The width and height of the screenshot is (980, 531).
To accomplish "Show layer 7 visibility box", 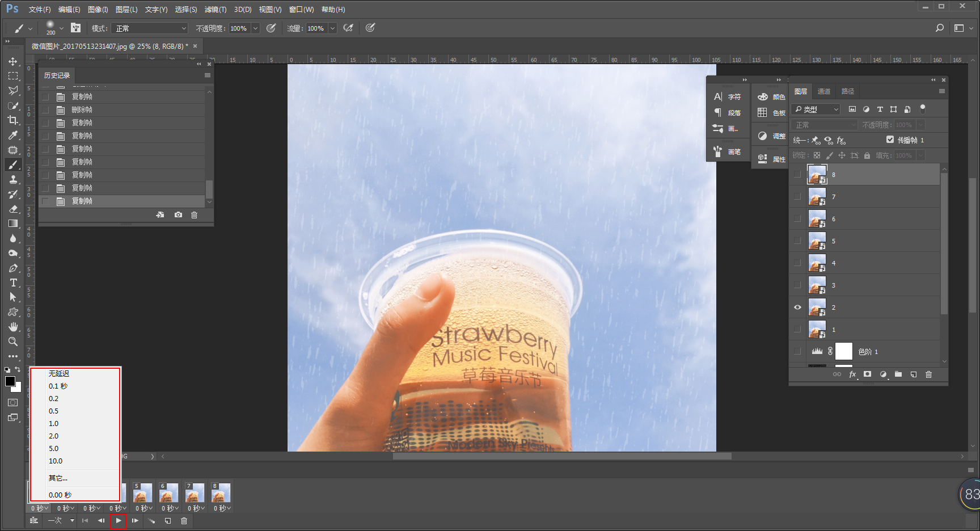I will [x=798, y=197].
